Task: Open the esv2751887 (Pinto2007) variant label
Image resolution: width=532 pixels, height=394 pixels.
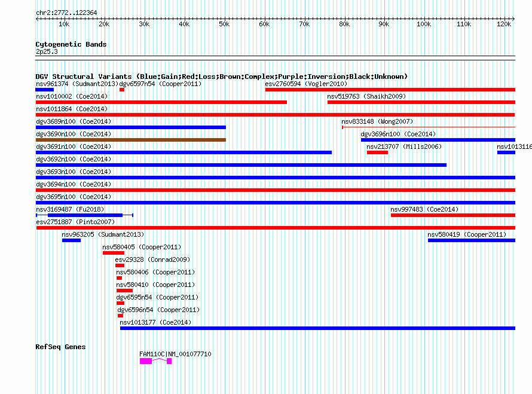Action: coord(75,222)
